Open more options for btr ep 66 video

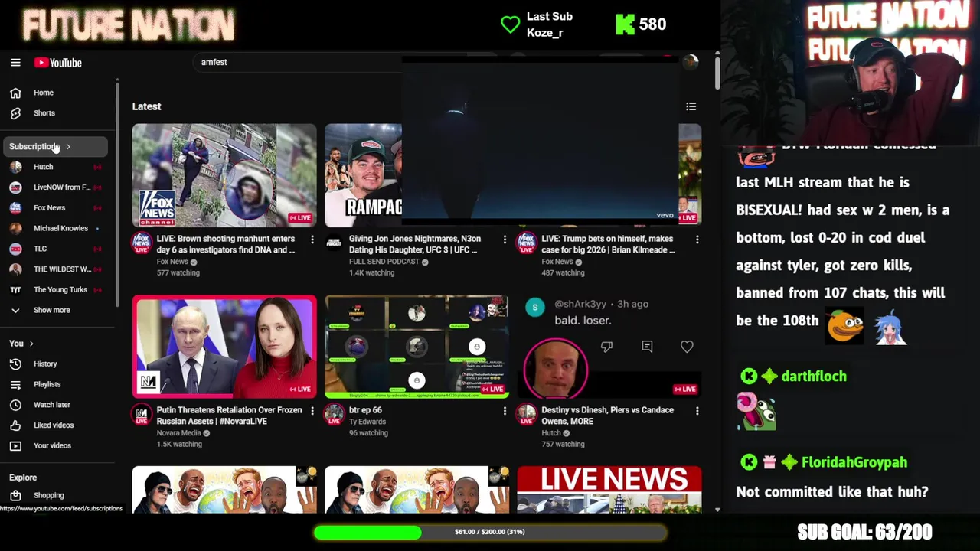[x=504, y=411]
